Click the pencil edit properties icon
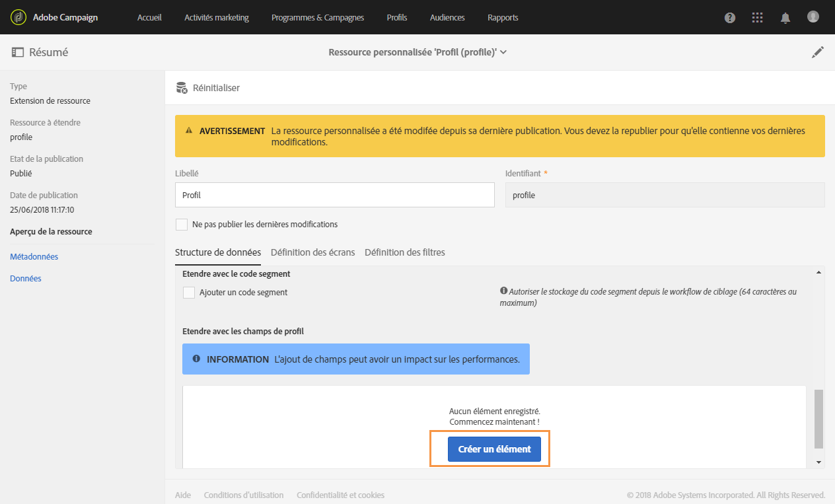 pos(818,52)
